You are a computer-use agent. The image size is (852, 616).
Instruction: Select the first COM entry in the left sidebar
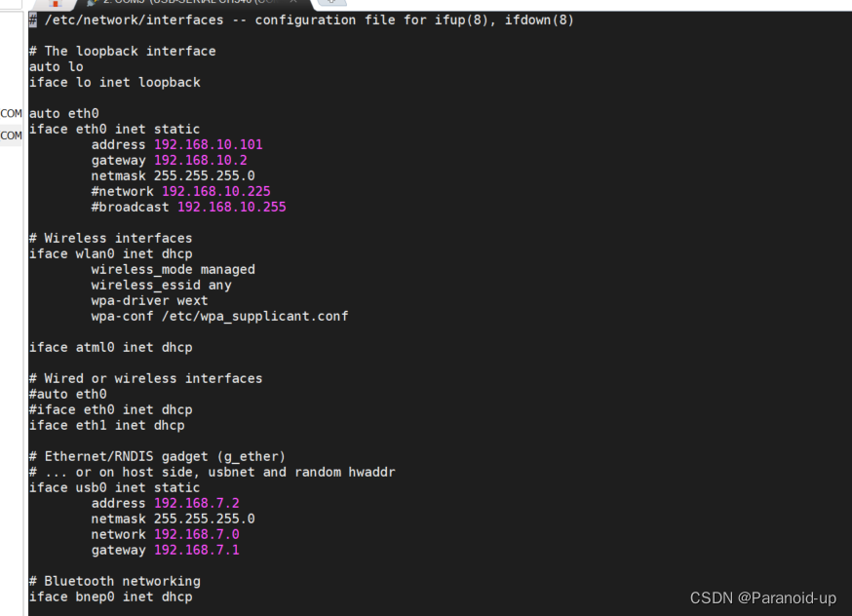(11, 113)
